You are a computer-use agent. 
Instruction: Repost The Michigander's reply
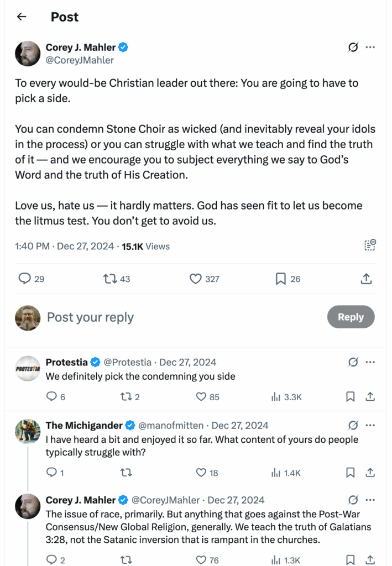click(x=126, y=473)
